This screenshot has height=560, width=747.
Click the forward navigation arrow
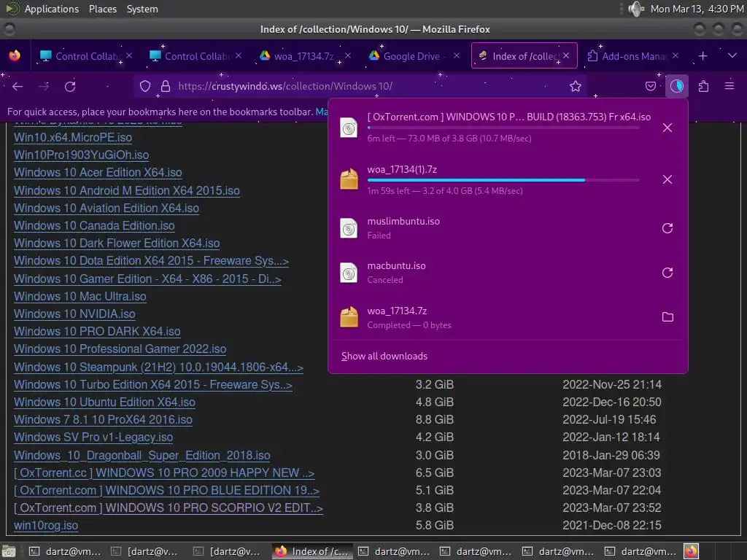tap(44, 86)
